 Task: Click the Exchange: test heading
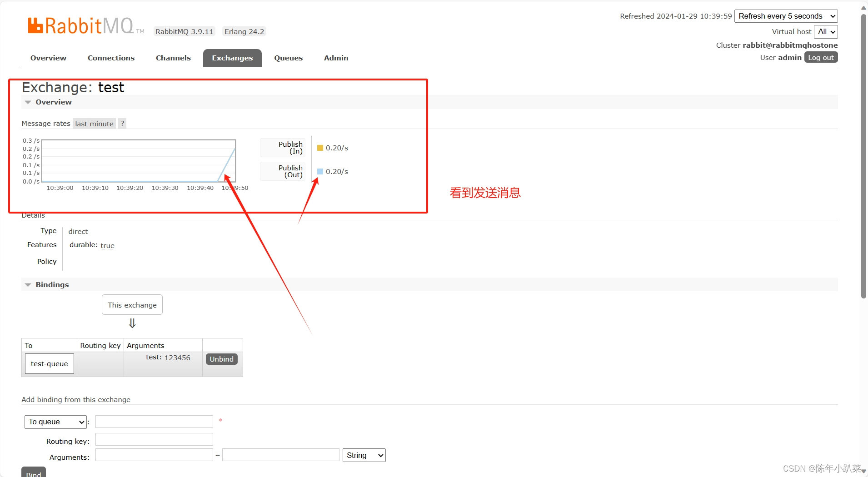point(73,87)
